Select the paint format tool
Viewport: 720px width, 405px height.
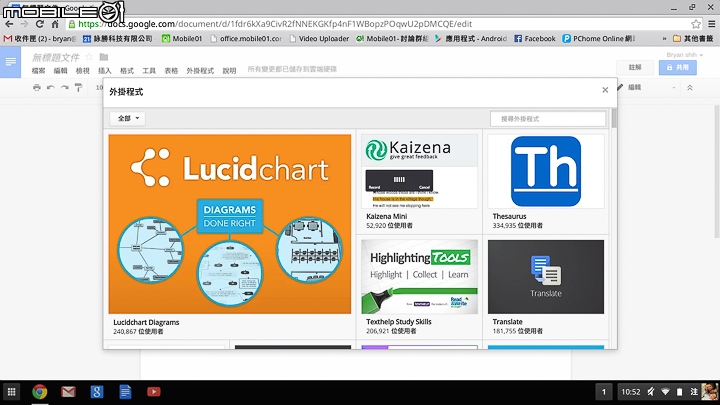point(79,87)
